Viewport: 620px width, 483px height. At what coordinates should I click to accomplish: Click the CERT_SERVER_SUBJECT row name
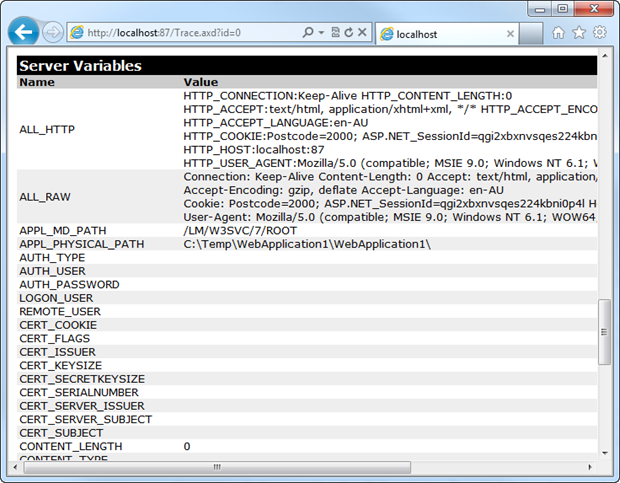[85, 419]
